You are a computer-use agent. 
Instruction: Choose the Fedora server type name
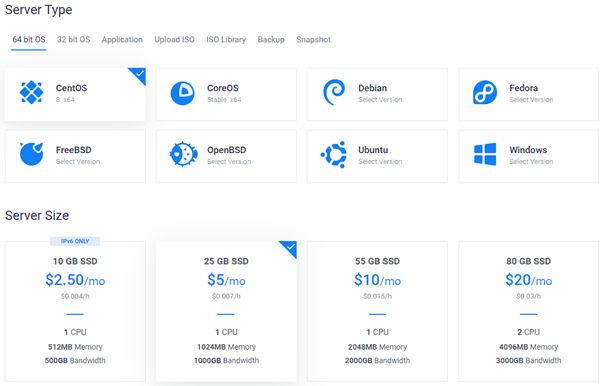pos(524,88)
